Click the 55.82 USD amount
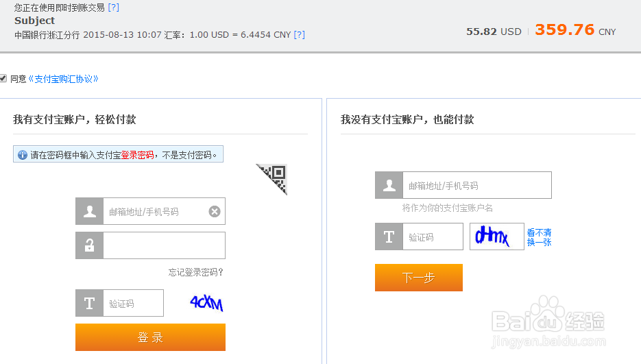 coord(494,32)
